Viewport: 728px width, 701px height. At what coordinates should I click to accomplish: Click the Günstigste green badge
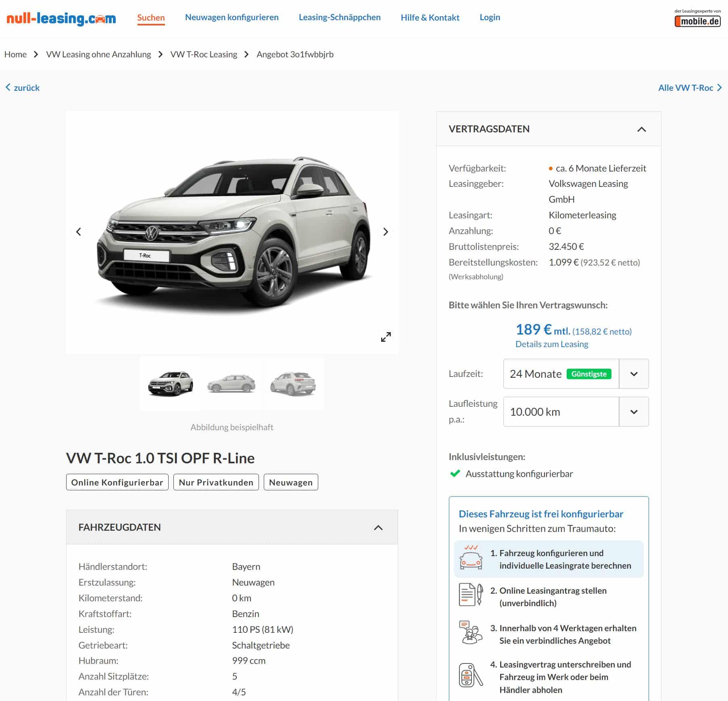tap(589, 374)
